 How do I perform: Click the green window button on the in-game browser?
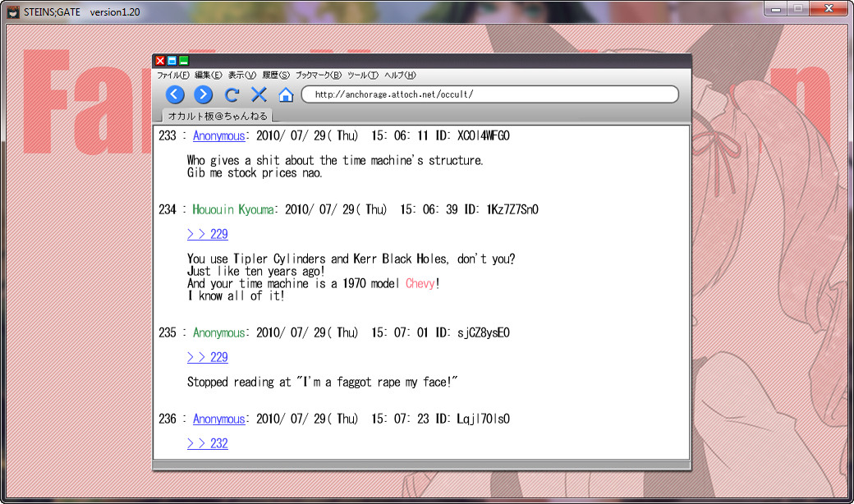tap(184, 61)
